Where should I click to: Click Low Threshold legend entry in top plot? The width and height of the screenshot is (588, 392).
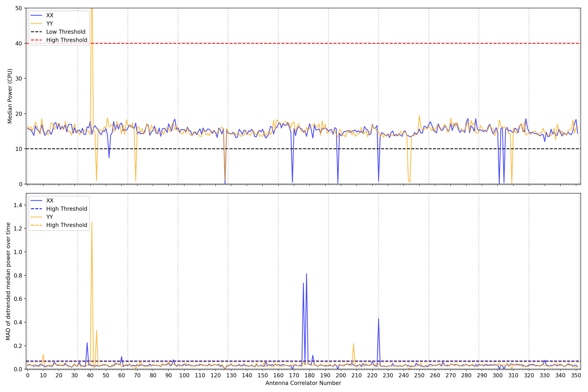[x=65, y=32]
